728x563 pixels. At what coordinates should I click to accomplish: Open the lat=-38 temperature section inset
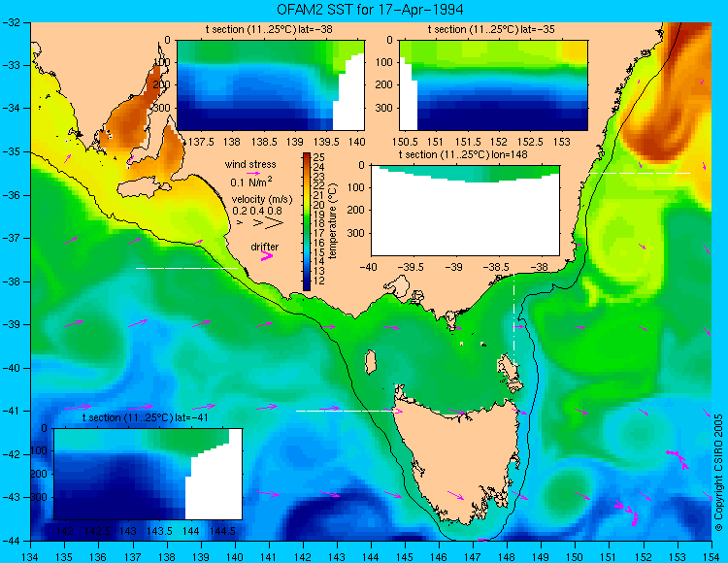coord(271,85)
